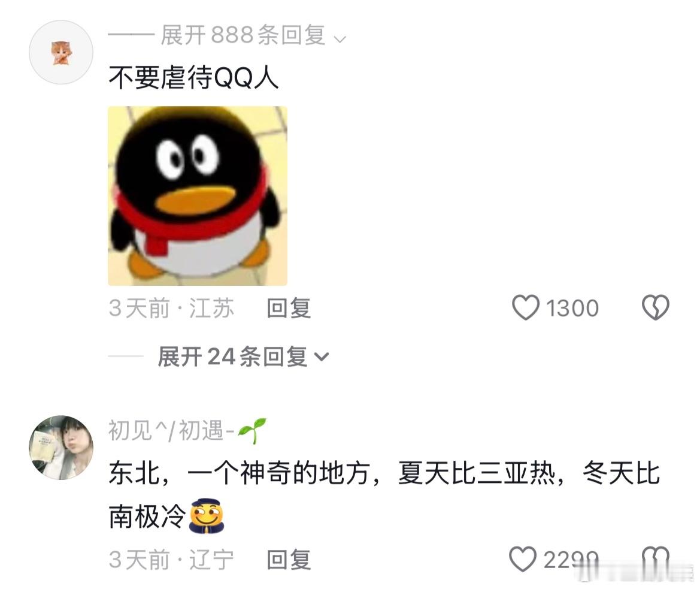Click the 1300 like count
The image size is (700, 589).
[572, 308]
